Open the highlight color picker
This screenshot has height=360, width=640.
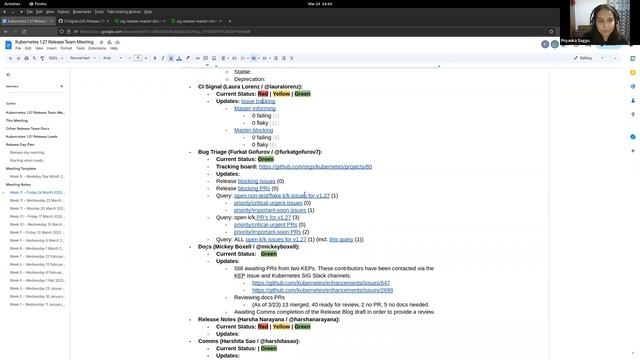tap(188, 58)
